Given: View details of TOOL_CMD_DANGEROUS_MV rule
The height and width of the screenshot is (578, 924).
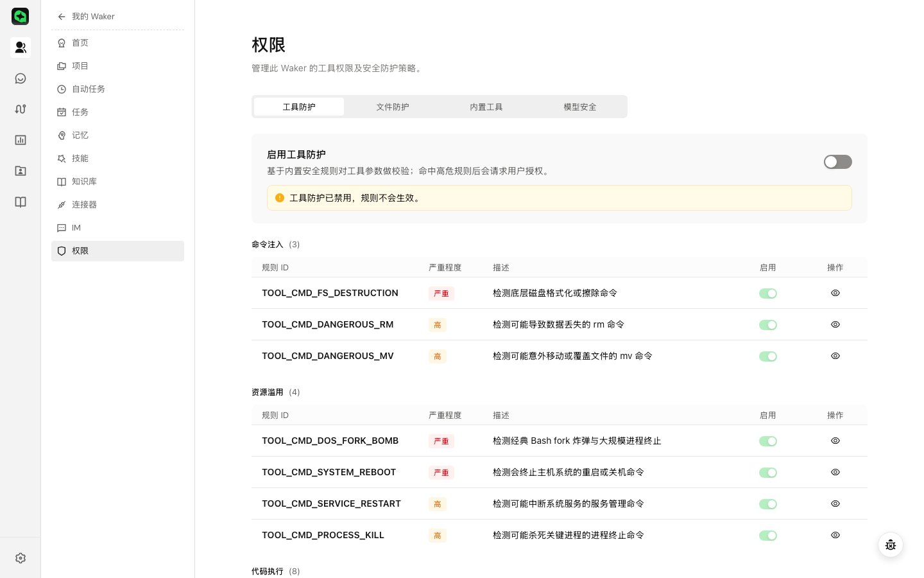Looking at the screenshot, I should click(x=835, y=356).
